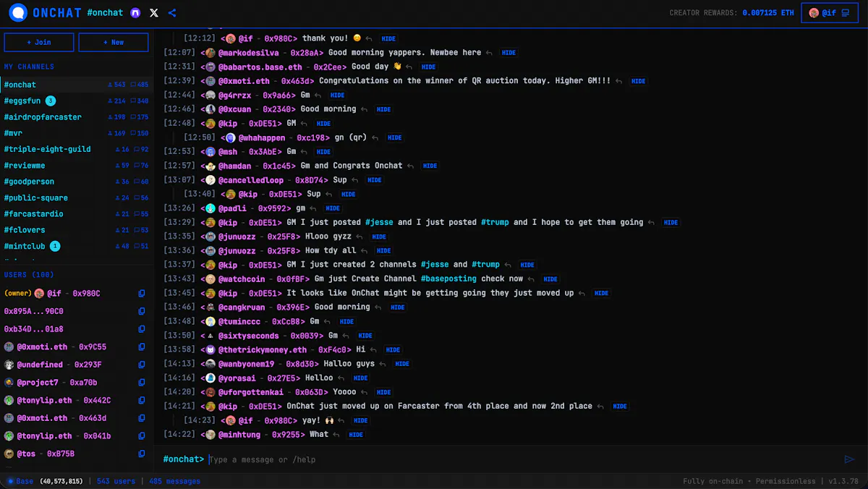868x489 pixels.
Task: Open #trump link in 13:37 kip message
Action: coord(485,265)
